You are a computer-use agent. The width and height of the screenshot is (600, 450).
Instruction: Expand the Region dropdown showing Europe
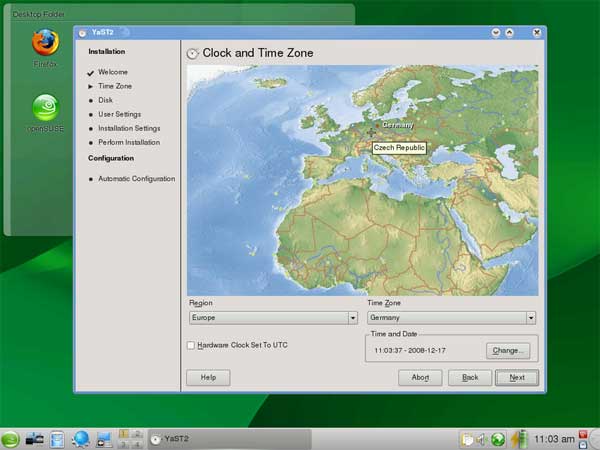pyautogui.click(x=273, y=318)
